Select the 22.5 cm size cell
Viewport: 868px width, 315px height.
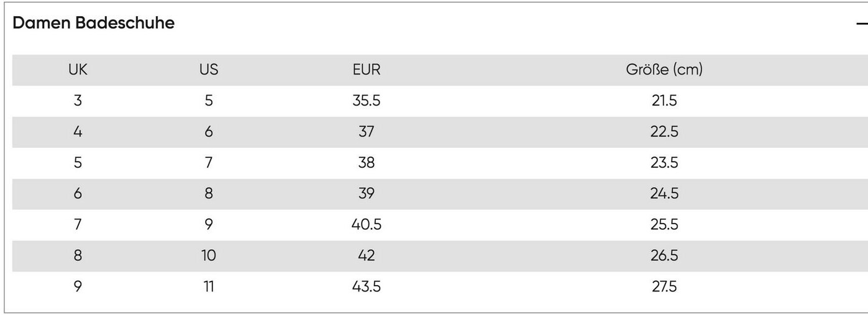coord(664,132)
